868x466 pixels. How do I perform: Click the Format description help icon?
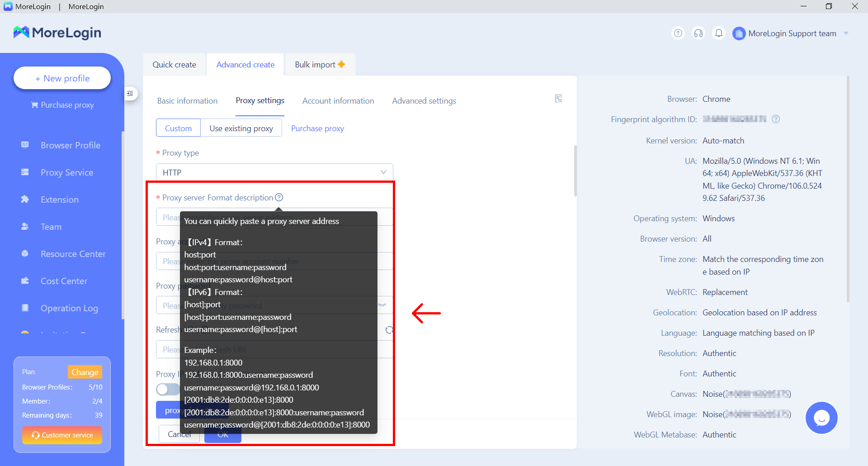click(x=279, y=197)
